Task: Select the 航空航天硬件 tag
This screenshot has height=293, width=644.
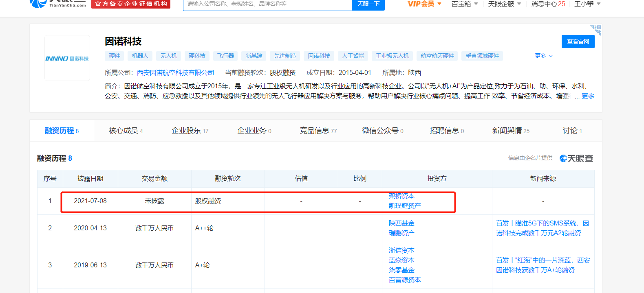Action: [437, 56]
